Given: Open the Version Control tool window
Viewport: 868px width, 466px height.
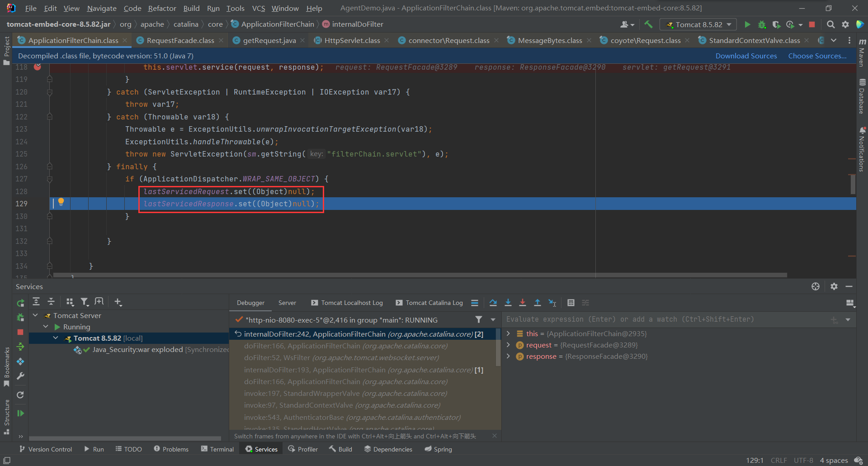Looking at the screenshot, I should [46, 449].
